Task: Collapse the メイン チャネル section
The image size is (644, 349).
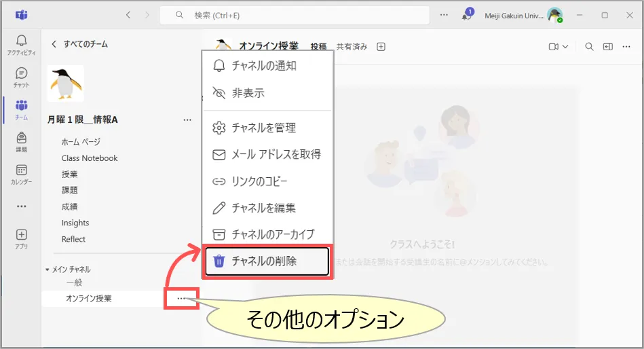Action: point(48,270)
